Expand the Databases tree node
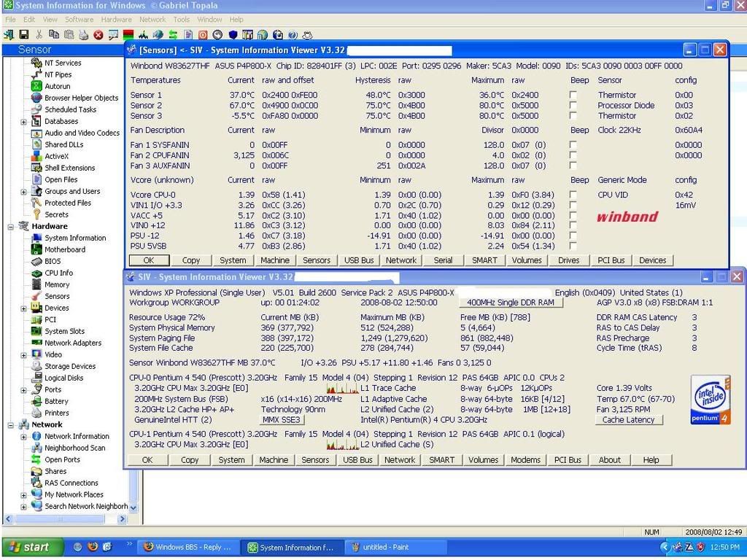This screenshot has width=747, height=560. pos(23,122)
